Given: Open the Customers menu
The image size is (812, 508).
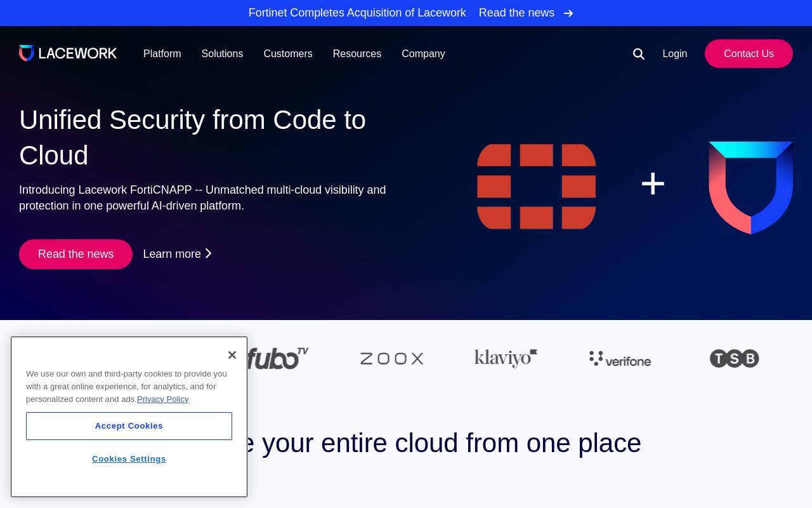Looking at the screenshot, I should click(288, 54).
